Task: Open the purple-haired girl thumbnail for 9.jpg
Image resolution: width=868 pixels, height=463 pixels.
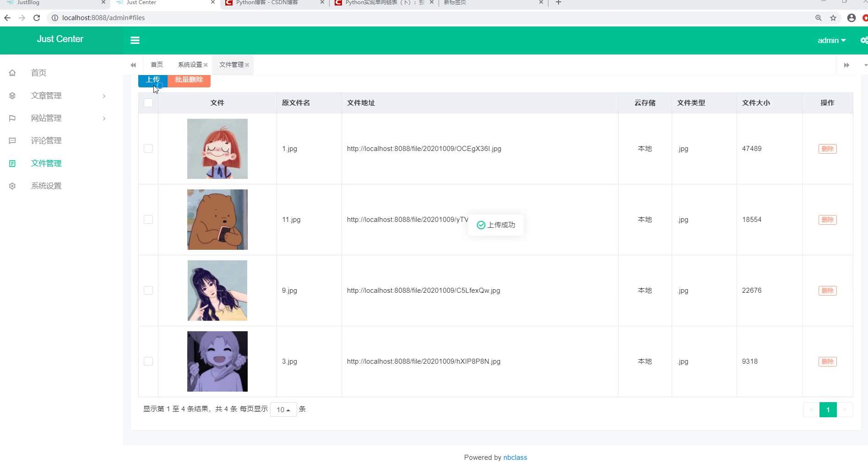Action: click(217, 291)
